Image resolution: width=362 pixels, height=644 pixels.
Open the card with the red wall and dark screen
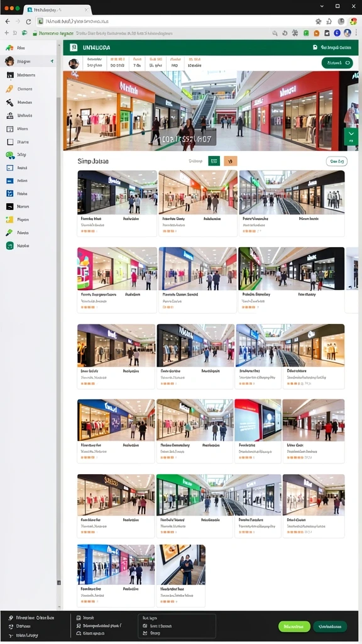[x=258, y=431]
